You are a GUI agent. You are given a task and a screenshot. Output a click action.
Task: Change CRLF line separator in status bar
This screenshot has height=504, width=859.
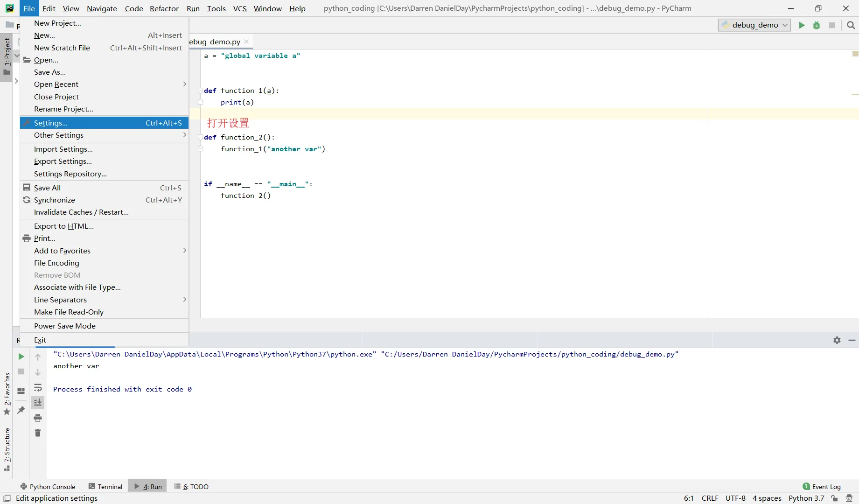pyautogui.click(x=710, y=498)
